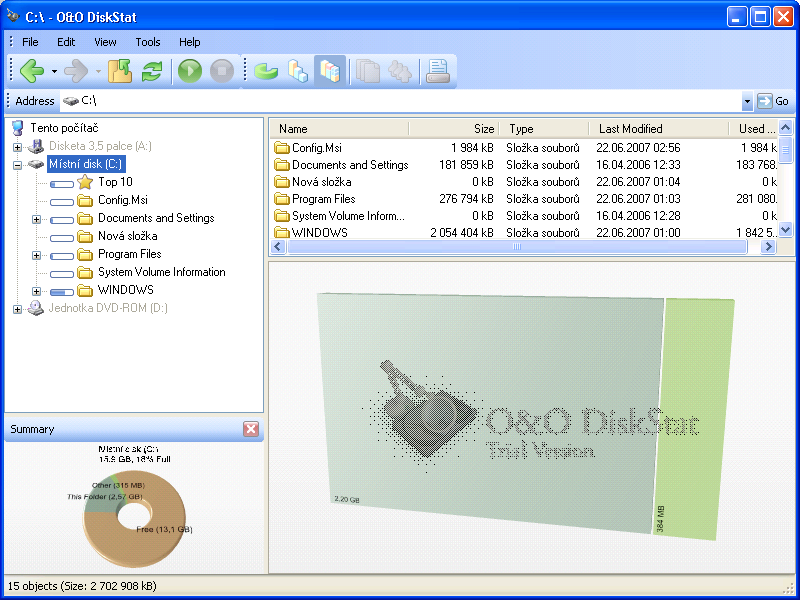The width and height of the screenshot is (800, 600).
Task: Click the WINDOWS usage bar in the tree
Action: (62, 292)
